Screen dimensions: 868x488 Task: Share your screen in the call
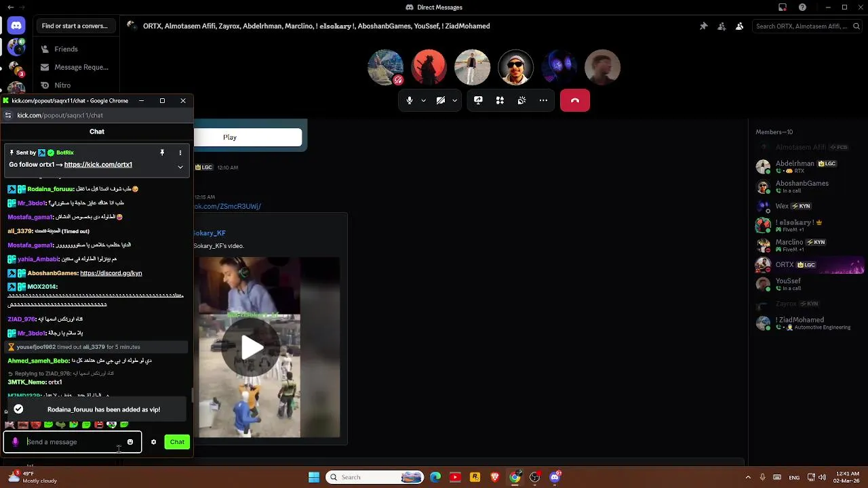pos(478,100)
